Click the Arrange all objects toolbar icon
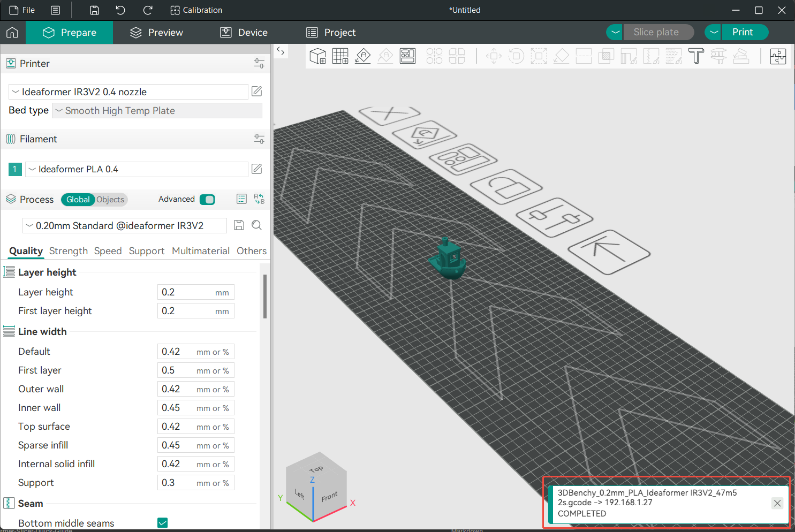Viewport: 795px width, 532px height. (x=407, y=56)
